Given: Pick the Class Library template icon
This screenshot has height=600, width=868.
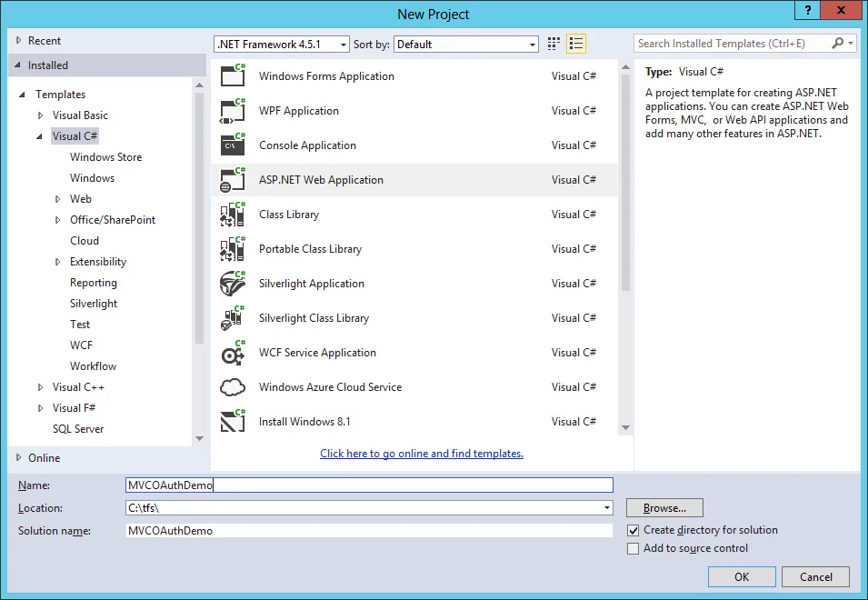Looking at the screenshot, I should [231, 214].
